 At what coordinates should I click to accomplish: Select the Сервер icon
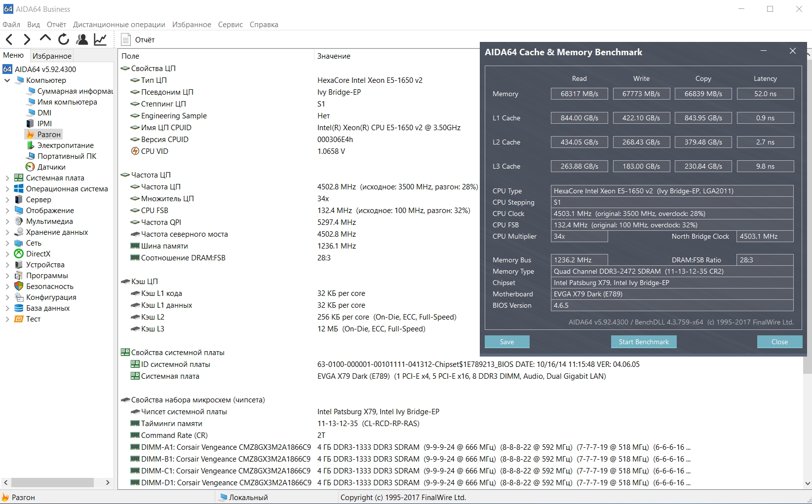click(x=19, y=199)
